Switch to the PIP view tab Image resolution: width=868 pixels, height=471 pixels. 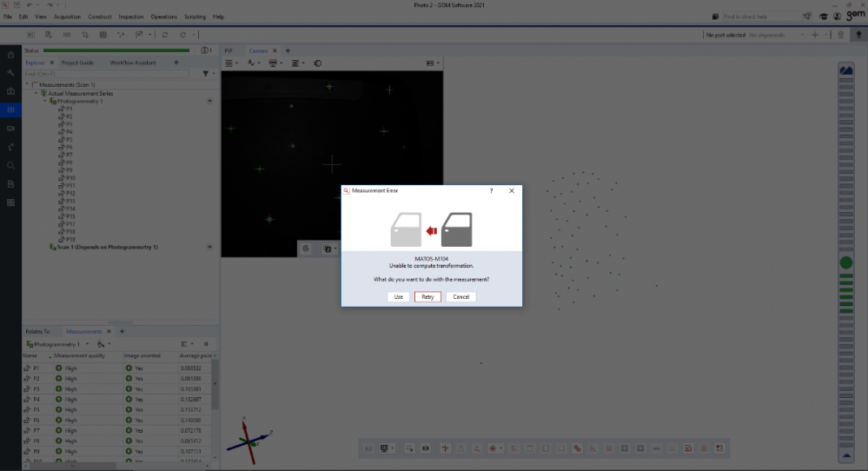pos(229,50)
